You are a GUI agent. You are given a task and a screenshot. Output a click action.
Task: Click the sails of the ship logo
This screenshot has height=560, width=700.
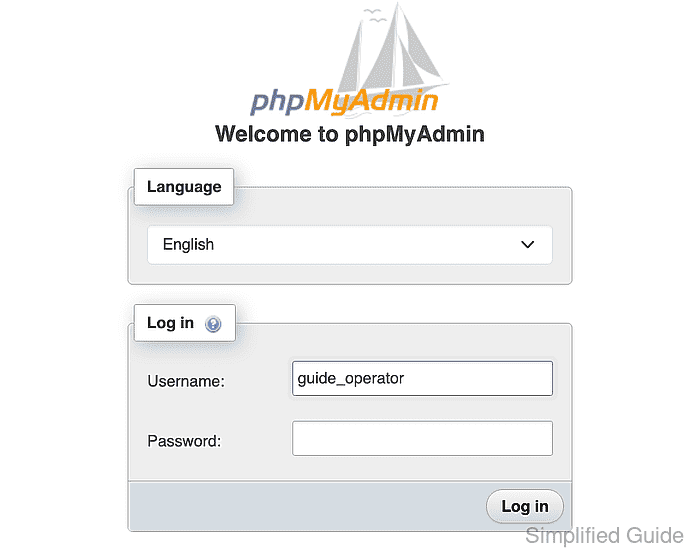[391, 51]
